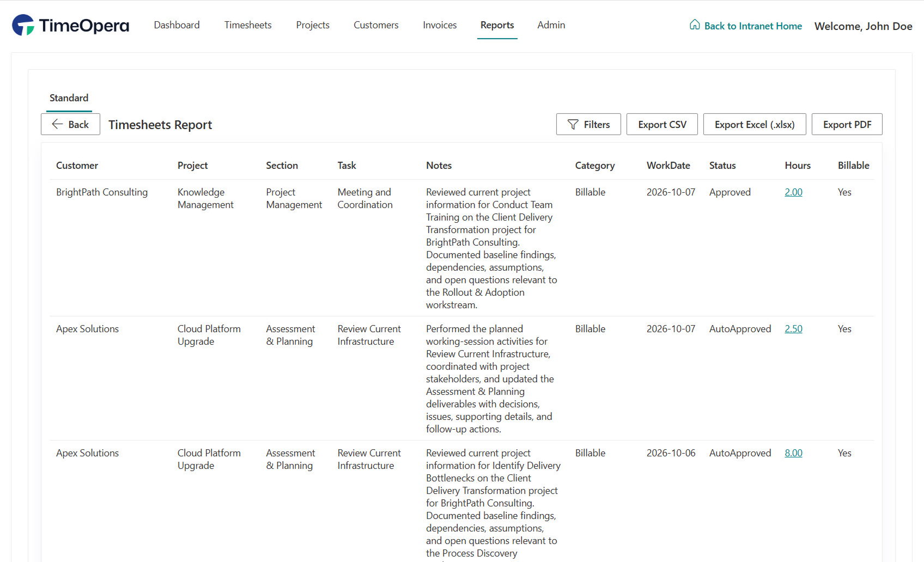
Task: Click the Task column header
Action: click(346, 166)
